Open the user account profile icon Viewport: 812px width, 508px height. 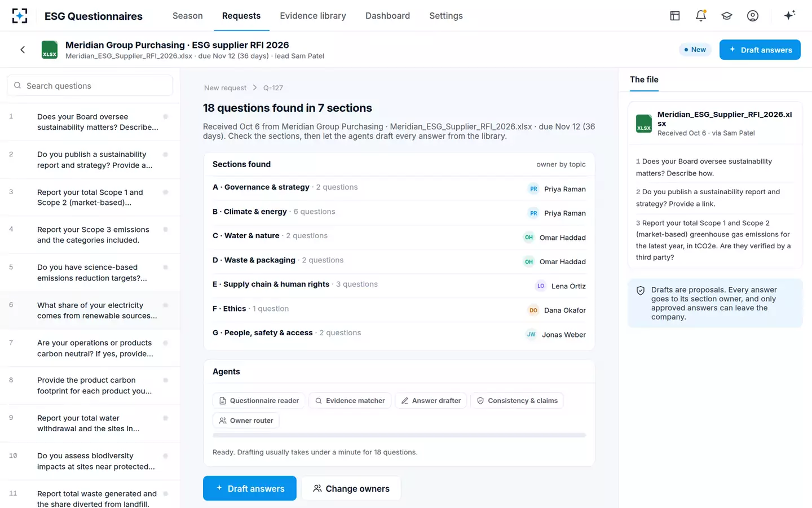tap(753, 16)
